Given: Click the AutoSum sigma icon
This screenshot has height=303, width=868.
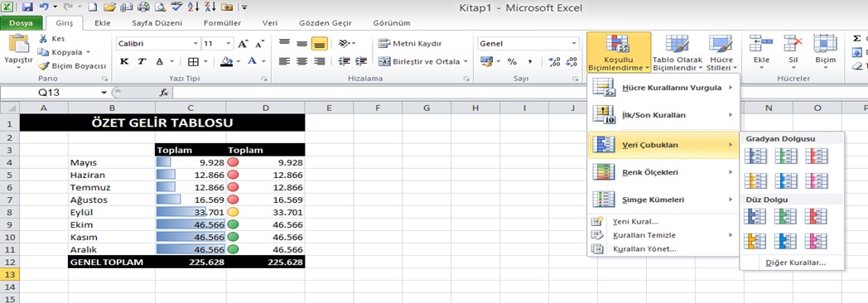Looking at the screenshot, I should pos(857,39).
